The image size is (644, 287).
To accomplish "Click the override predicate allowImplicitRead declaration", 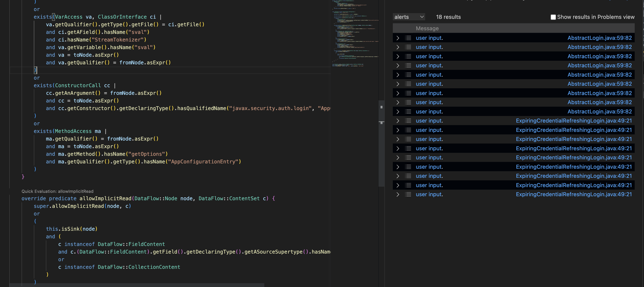I will point(148,198).
